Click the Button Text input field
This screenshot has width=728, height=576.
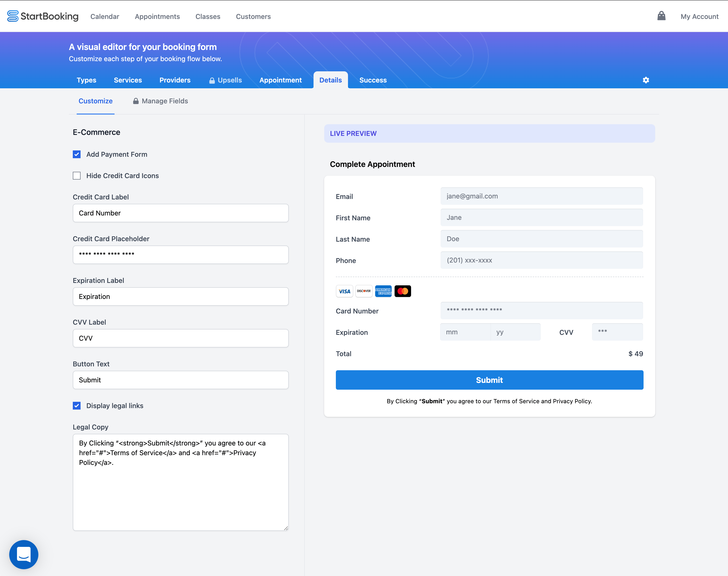[180, 380]
